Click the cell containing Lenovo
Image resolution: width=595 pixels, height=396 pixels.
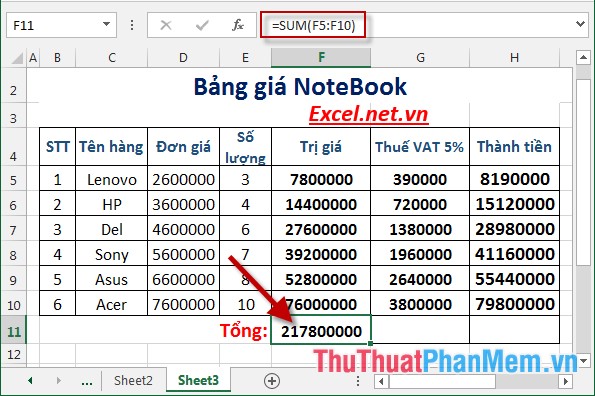112,179
